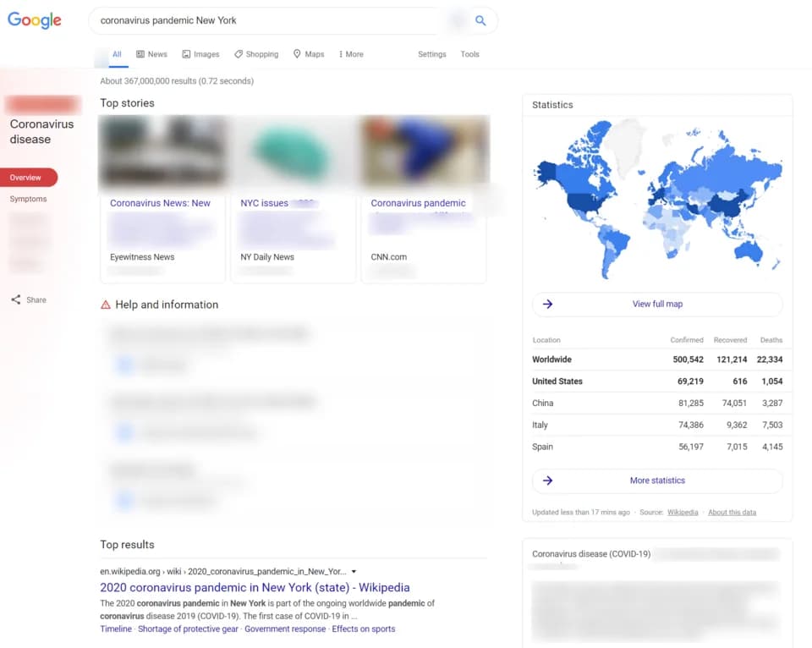
Task: Click Italy deaths value 7,503
Action: coord(772,425)
